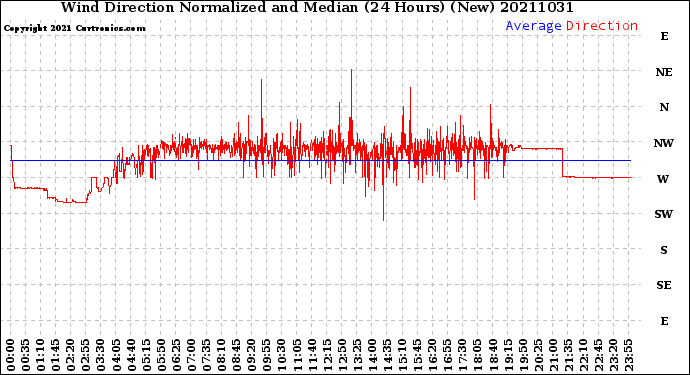690x375 pixels.
Task: Click the 15:10 time label
Action: click(x=403, y=355)
